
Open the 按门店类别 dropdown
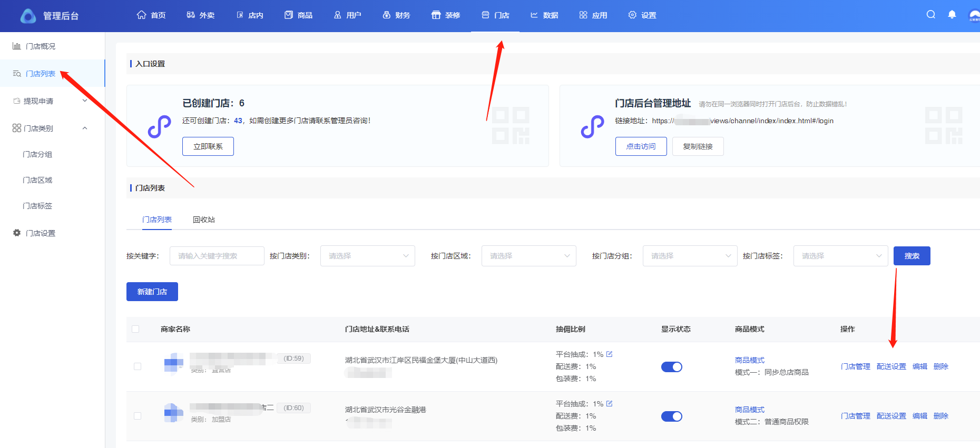click(367, 256)
